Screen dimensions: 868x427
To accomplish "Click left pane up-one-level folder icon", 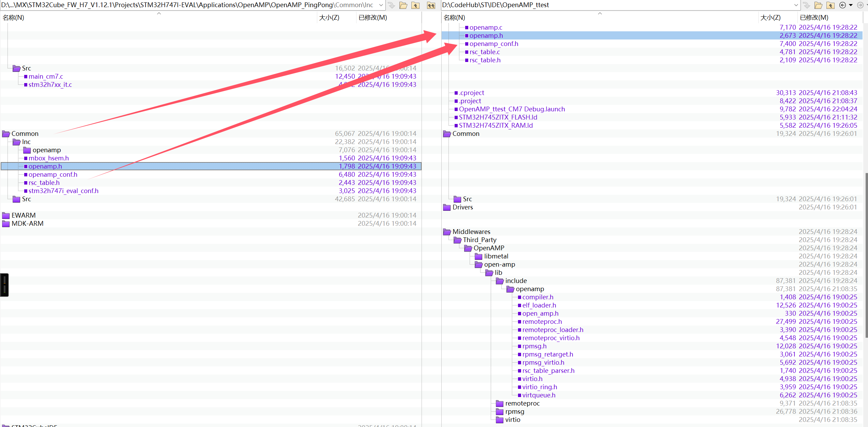I will tap(415, 5).
